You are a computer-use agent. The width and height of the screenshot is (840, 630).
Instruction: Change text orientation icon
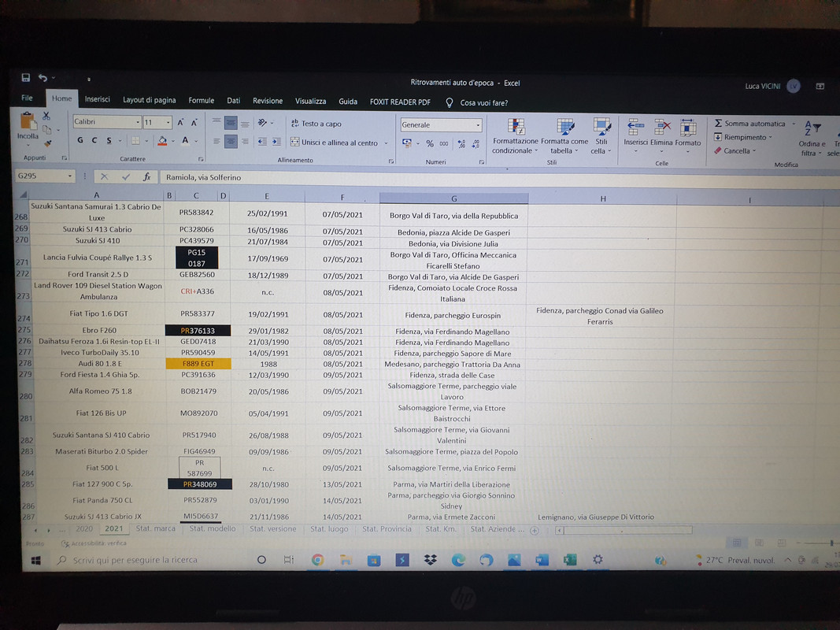[x=262, y=123]
